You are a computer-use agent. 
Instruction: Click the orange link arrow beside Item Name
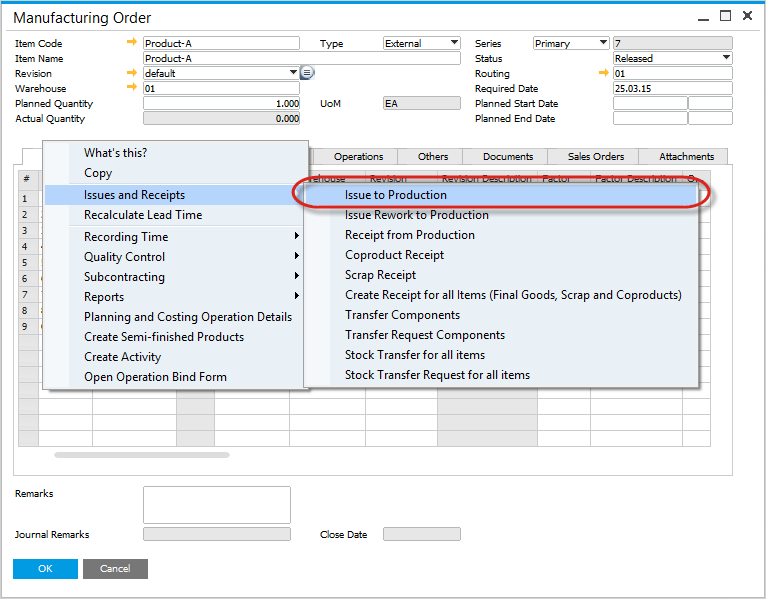pos(132,58)
